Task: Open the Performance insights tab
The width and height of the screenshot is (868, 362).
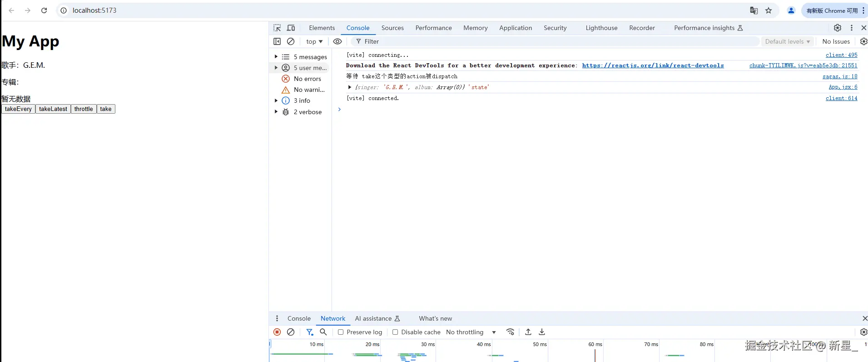Action: point(708,28)
